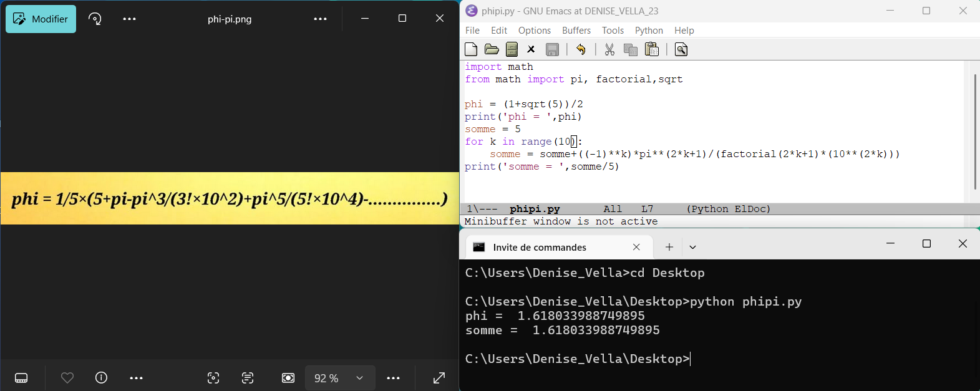The width and height of the screenshot is (980, 391).
Task: Open the three-dots menu beside phi-pi.png title
Action: pyautogui.click(x=320, y=19)
